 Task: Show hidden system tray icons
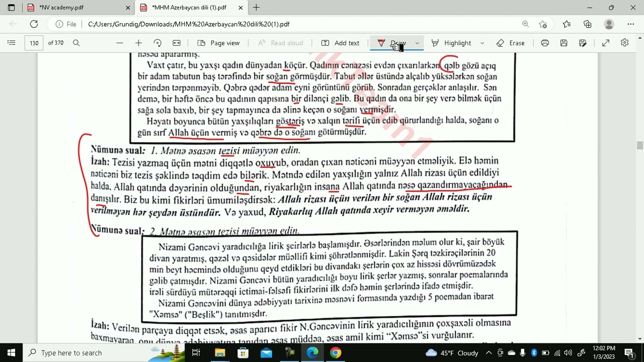[x=489, y=353]
